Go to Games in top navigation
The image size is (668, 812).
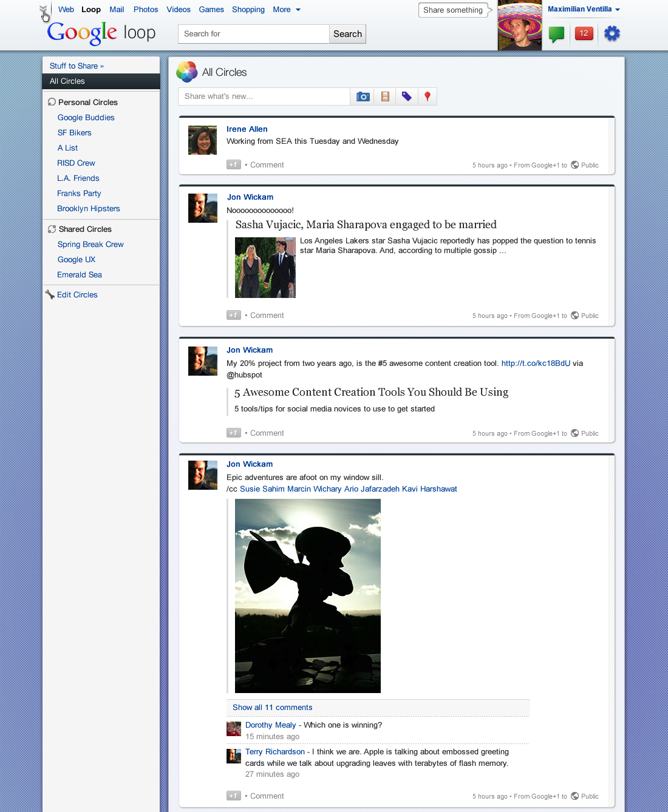(211, 10)
